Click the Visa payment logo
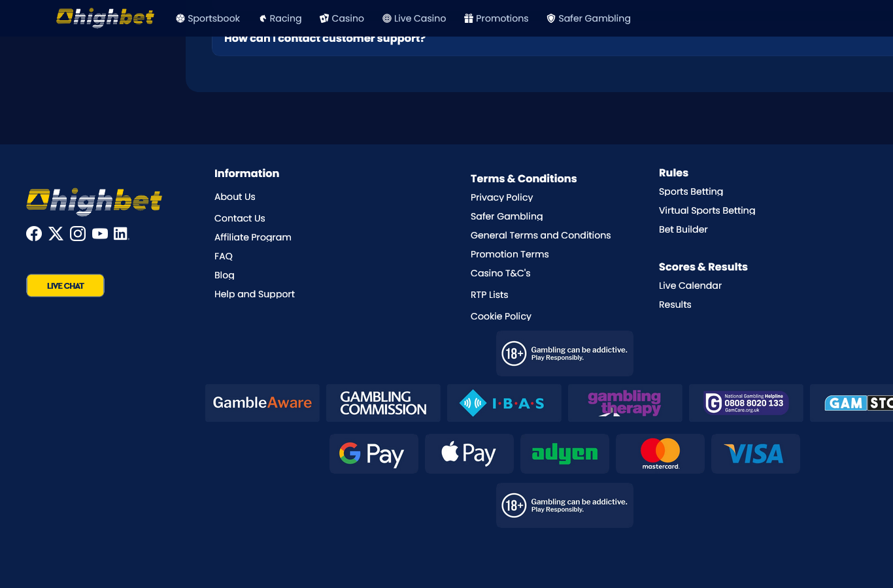Screen dimensions: 893x588 pos(756,454)
